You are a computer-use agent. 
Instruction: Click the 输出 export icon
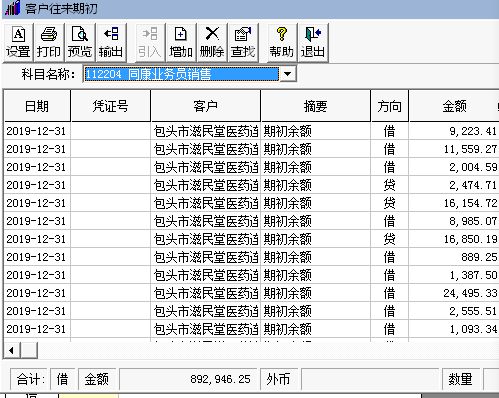pos(111,43)
